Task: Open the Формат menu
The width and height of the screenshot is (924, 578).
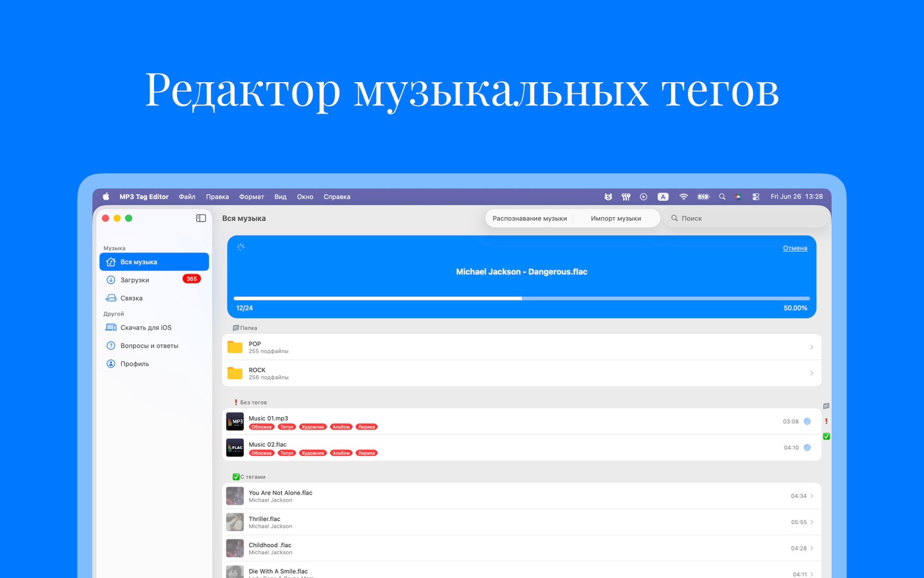Action: point(252,197)
